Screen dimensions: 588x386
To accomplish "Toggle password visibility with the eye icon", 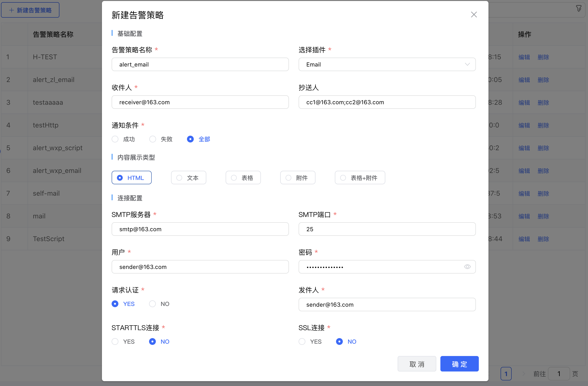I will [x=467, y=267].
